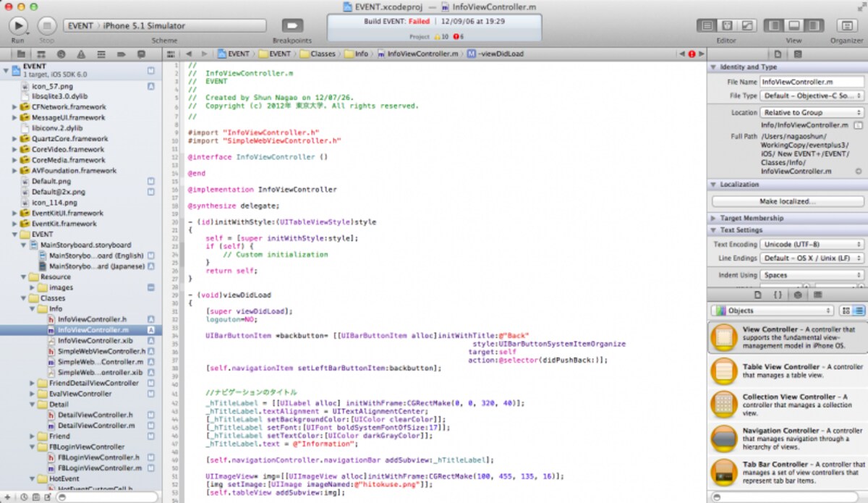Viewport: 868px width, 503px height.
Task: Open the File Type dropdown
Action: [812, 96]
